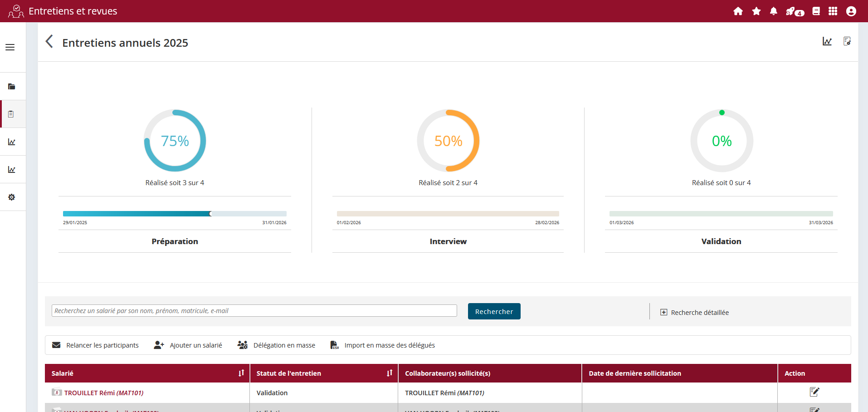Screen dimensions: 868x412
Task: Open favorites star icon
Action: coord(756,11)
